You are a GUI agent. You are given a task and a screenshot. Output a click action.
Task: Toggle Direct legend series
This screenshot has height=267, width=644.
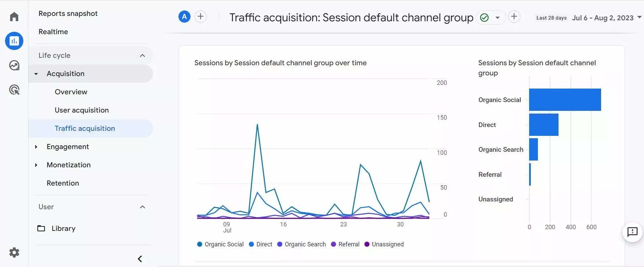(x=261, y=244)
